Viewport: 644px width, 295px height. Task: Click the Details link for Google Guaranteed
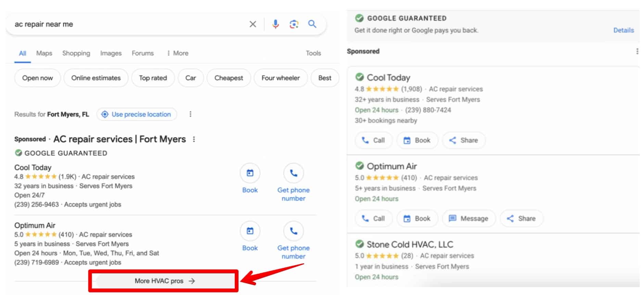(x=623, y=30)
